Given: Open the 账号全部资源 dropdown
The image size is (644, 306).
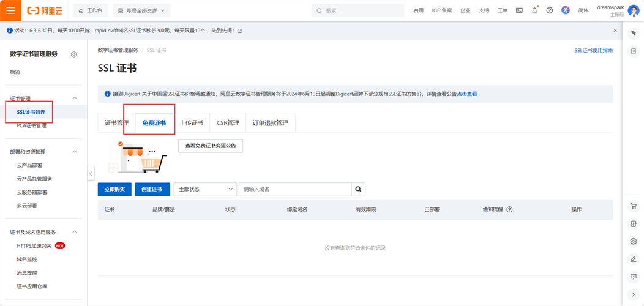Looking at the screenshot, I should pyautogui.click(x=141, y=10).
